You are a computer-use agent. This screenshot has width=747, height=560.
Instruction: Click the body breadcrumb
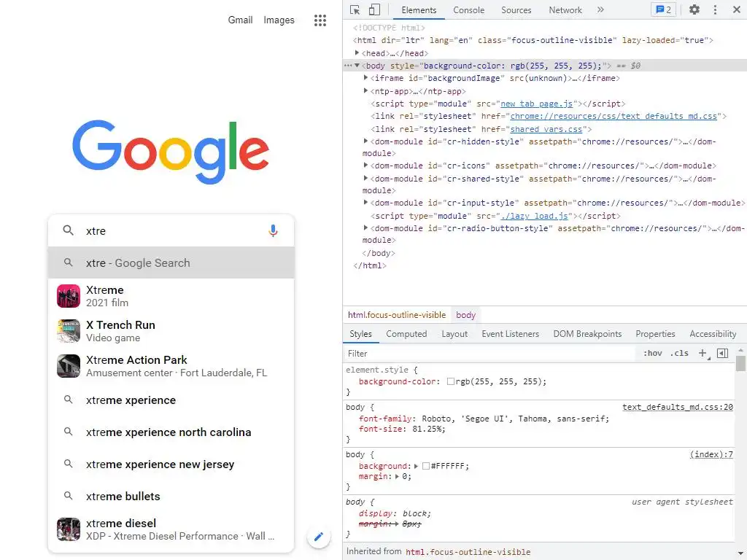(465, 315)
